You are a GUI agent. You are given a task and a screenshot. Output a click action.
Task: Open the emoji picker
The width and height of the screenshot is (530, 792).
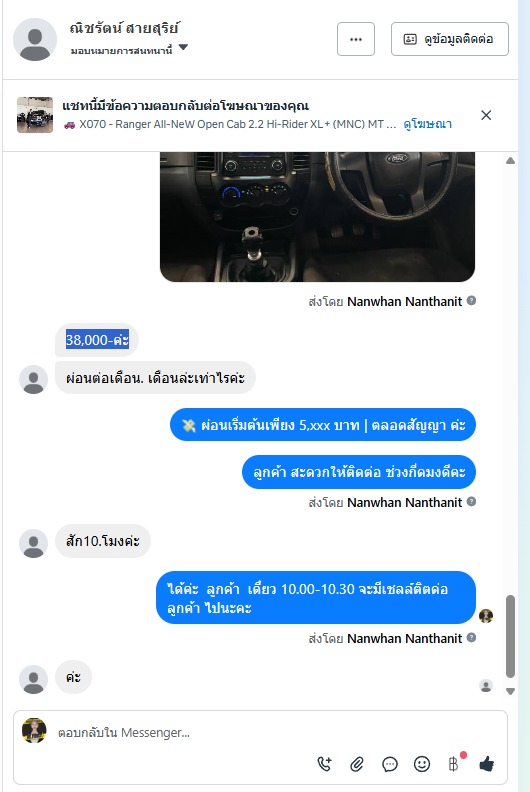[422, 764]
